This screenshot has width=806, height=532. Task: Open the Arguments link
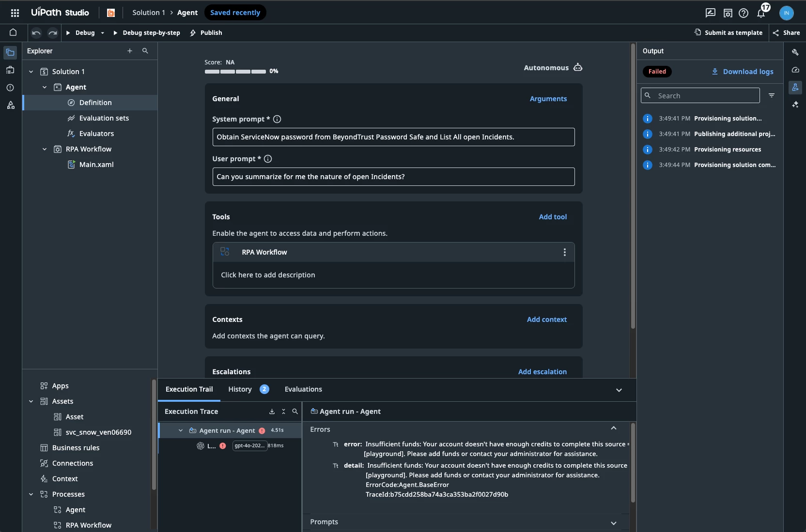[548, 99]
